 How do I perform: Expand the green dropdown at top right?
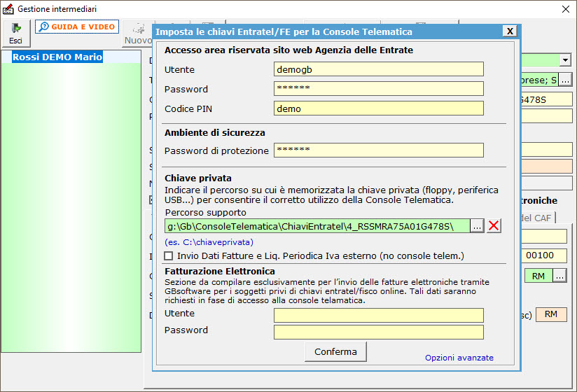[564, 61]
